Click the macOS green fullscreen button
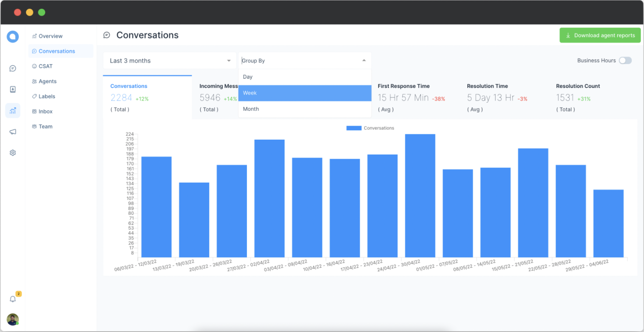Image resolution: width=644 pixels, height=332 pixels. [x=42, y=12]
